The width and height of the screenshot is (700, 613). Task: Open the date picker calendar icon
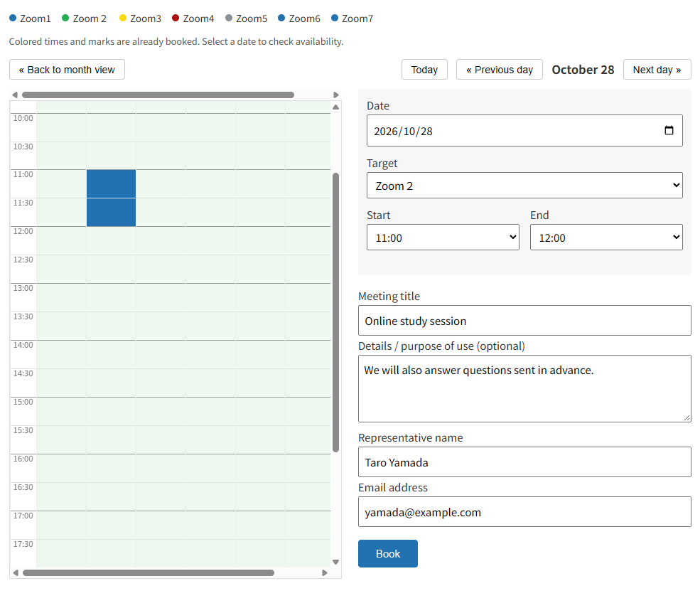[x=669, y=130]
